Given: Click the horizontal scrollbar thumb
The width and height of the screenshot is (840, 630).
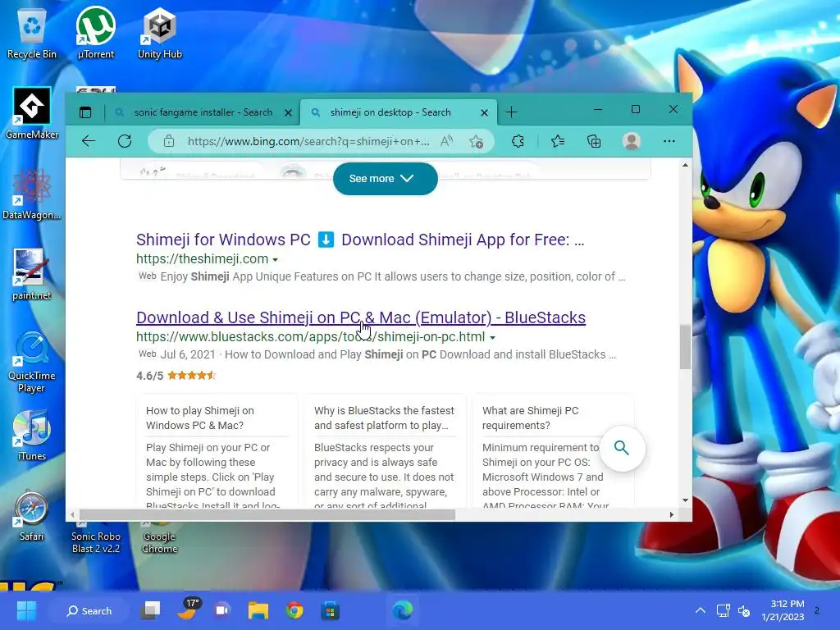Looking at the screenshot, I should tap(267, 515).
